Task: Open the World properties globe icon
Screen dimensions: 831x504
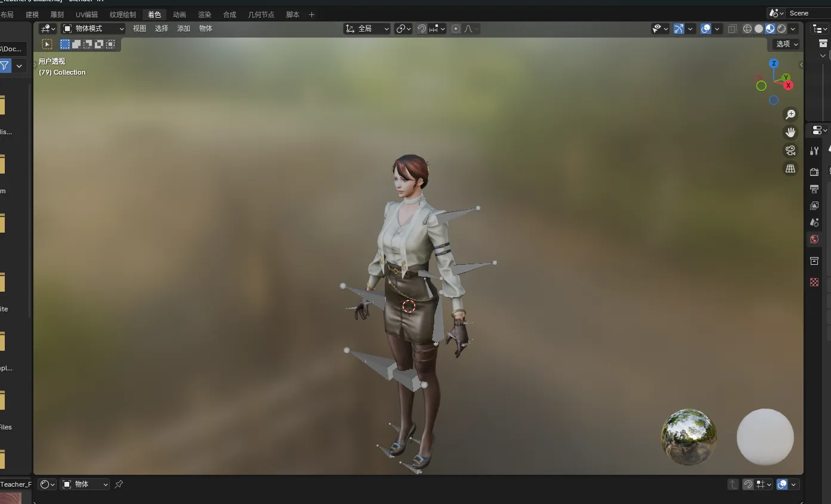Action: [x=814, y=239]
